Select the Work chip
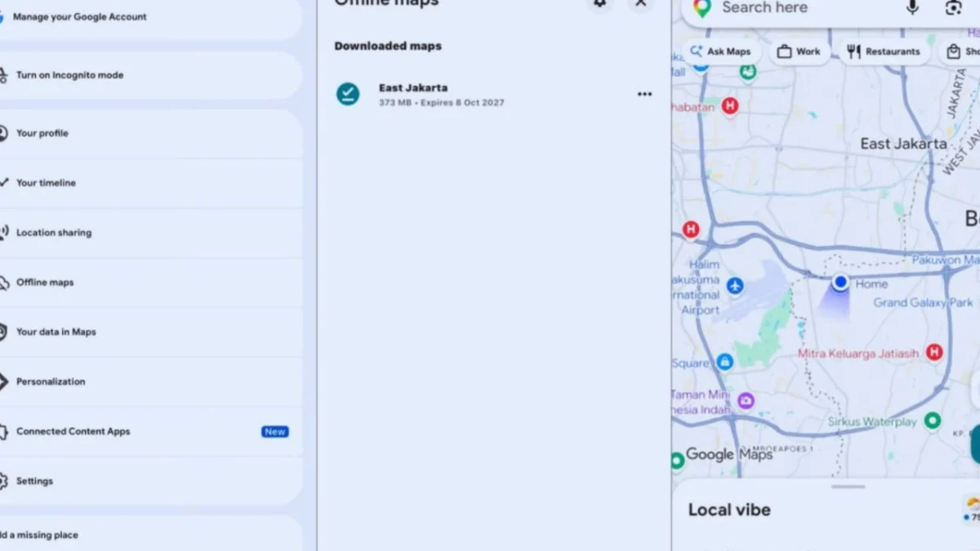980x551 pixels. [x=799, y=51]
